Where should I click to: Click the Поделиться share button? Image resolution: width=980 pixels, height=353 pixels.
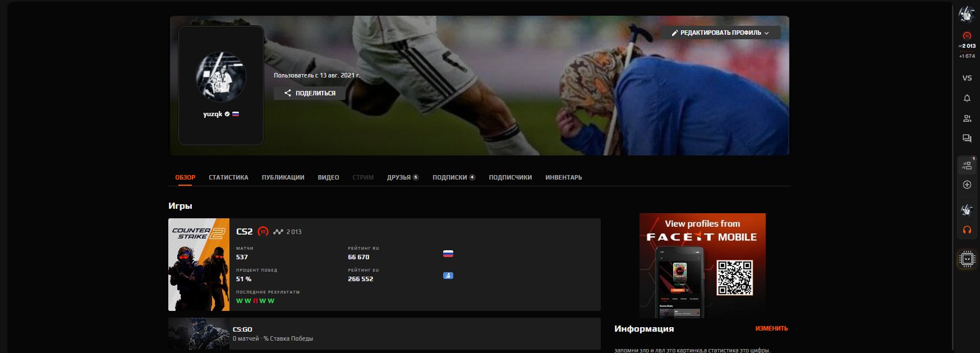click(x=309, y=93)
